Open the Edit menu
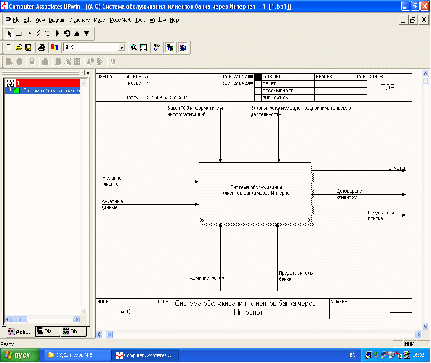Viewport: 431px width, 363px height. click(27, 20)
